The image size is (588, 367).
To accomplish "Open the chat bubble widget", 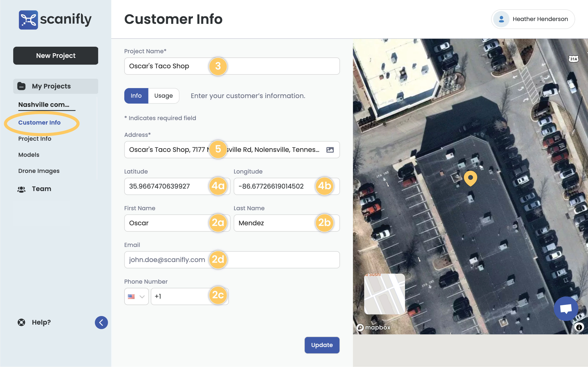I will (566, 309).
